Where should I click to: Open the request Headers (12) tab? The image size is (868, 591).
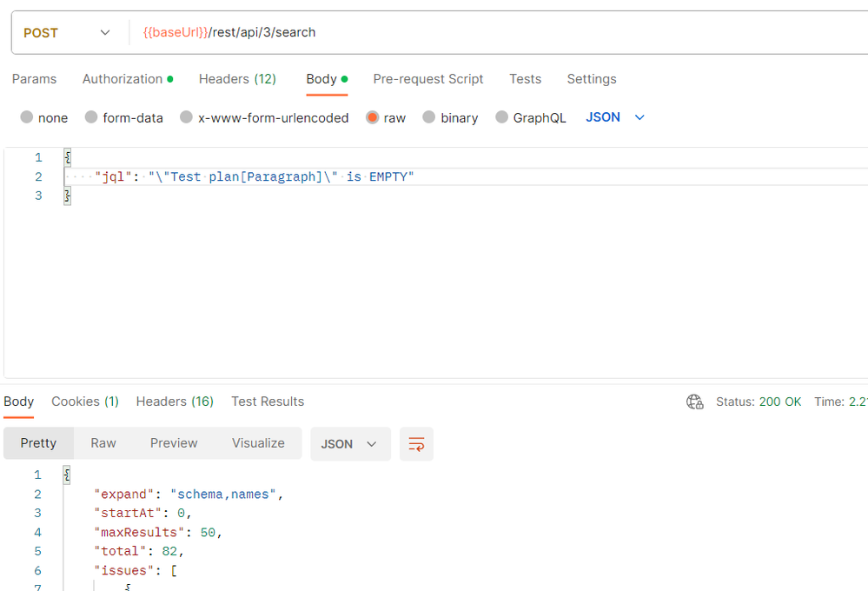tap(237, 79)
